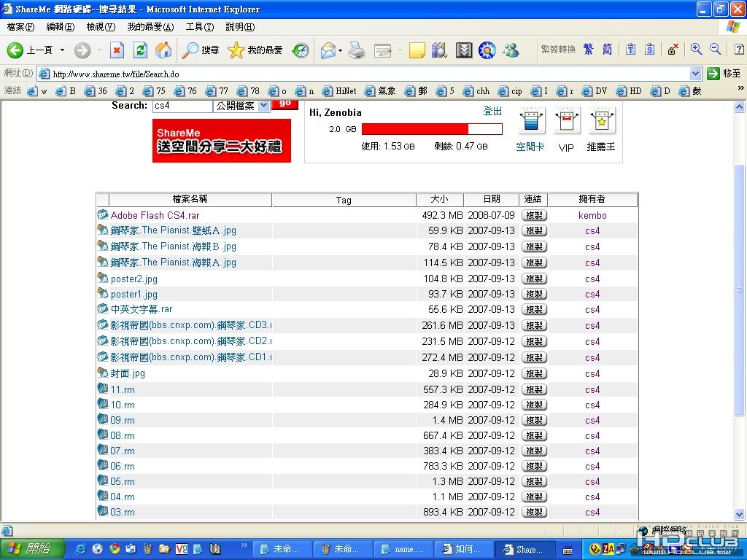Click inside the Search text field
This screenshot has height=560, width=747.
coord(182,106)
